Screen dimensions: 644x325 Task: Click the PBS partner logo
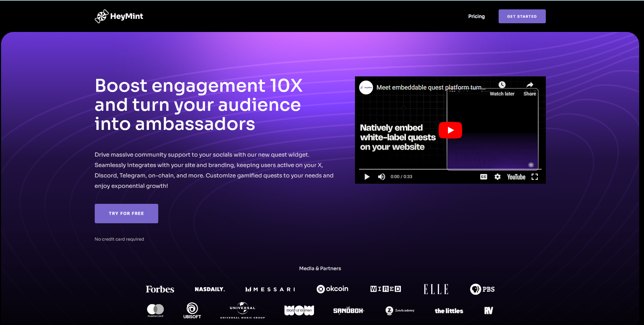[x=482, y=289]
